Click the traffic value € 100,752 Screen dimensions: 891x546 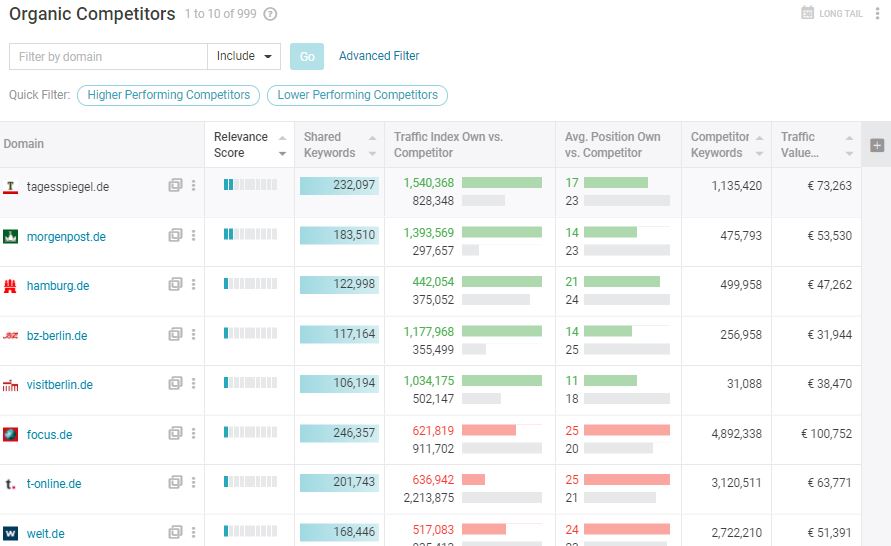tap(826, 434)
